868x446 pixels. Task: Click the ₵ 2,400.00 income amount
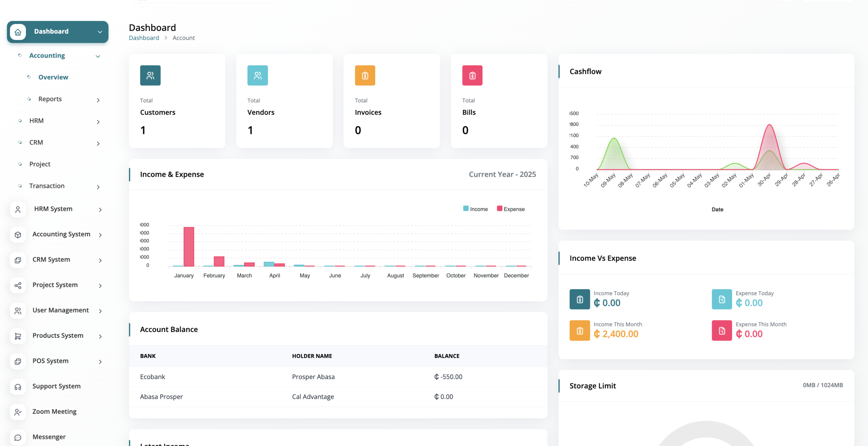coord(616,334)
